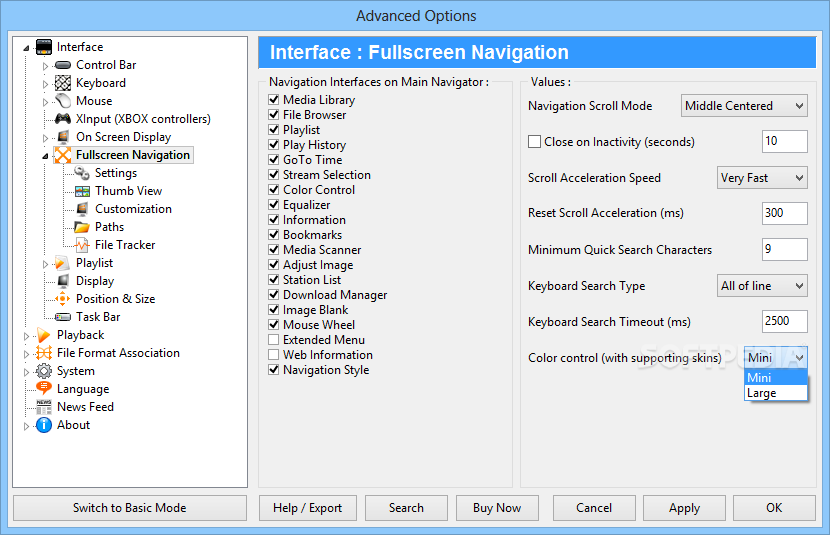Click the Position & Size icon
830x535 pixels.
tap(62, 299)
